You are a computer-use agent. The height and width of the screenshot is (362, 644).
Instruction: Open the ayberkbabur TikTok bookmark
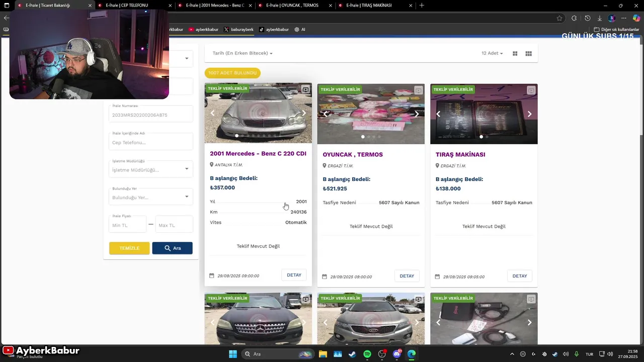click(x=274, y=30)
